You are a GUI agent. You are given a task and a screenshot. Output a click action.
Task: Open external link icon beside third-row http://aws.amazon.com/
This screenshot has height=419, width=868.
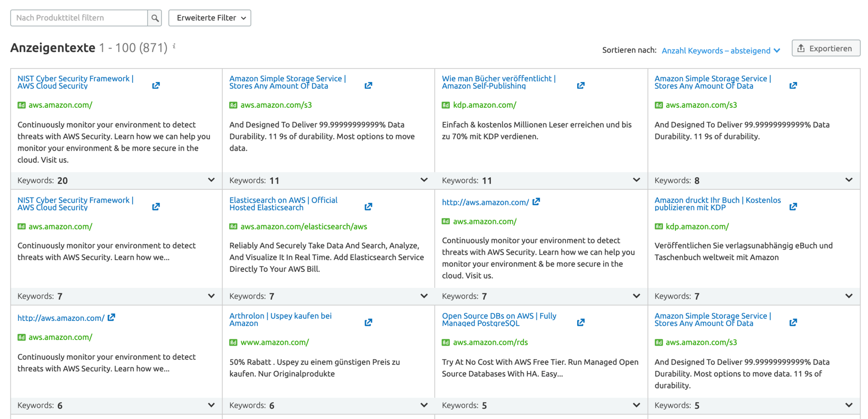point(111,317)
